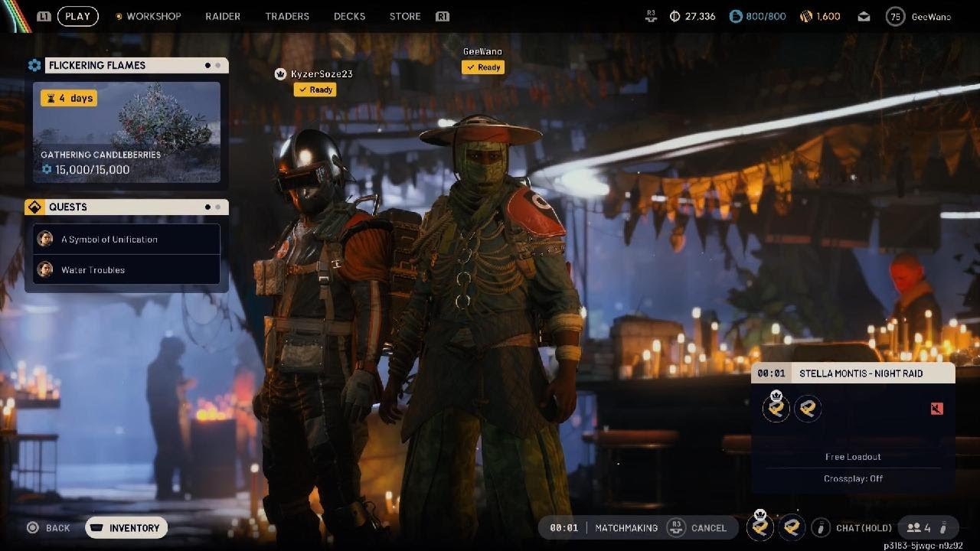
Task: Click the 15,000/15,000 progress value
Action: pyautogui.click(x=92, y=169)
